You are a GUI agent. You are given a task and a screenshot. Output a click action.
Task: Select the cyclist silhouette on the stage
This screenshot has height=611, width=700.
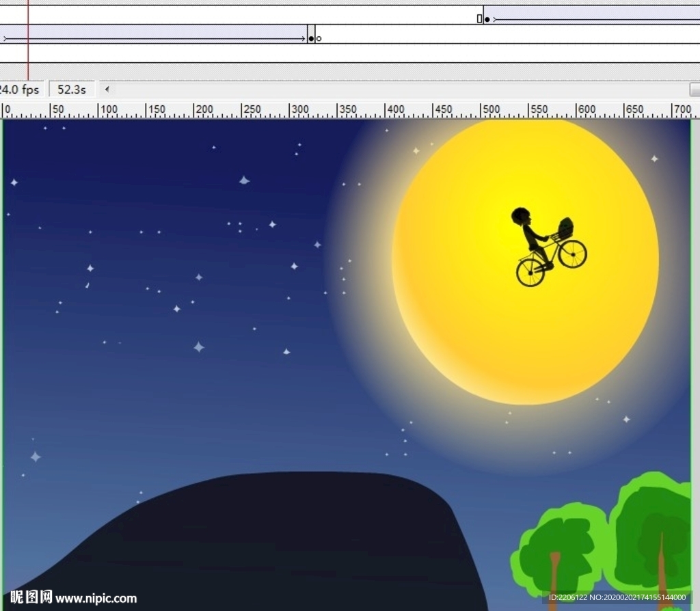549,246
